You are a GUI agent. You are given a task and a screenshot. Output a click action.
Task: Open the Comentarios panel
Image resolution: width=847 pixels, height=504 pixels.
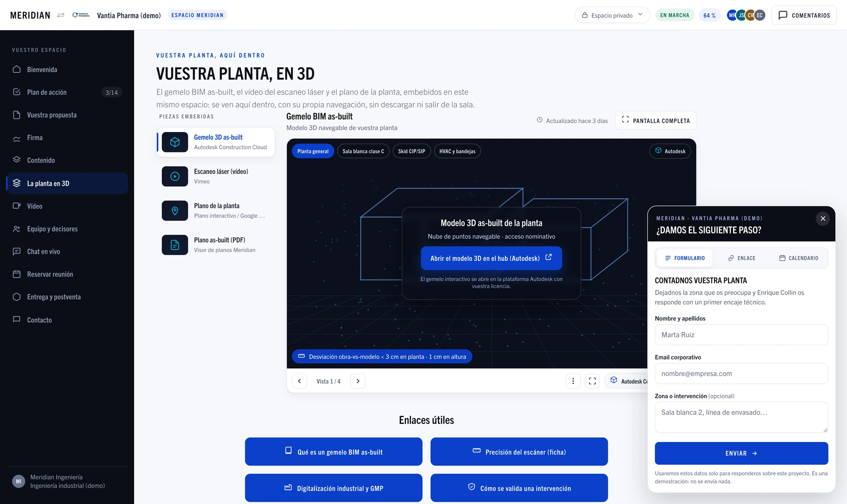point(804,15)
